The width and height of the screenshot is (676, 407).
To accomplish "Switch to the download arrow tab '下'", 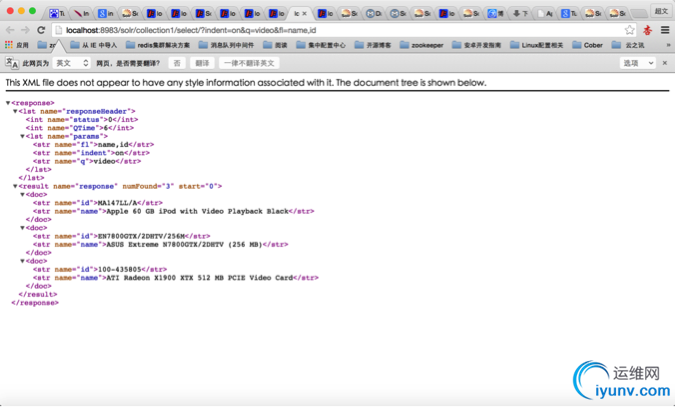I will click(520, 14).
